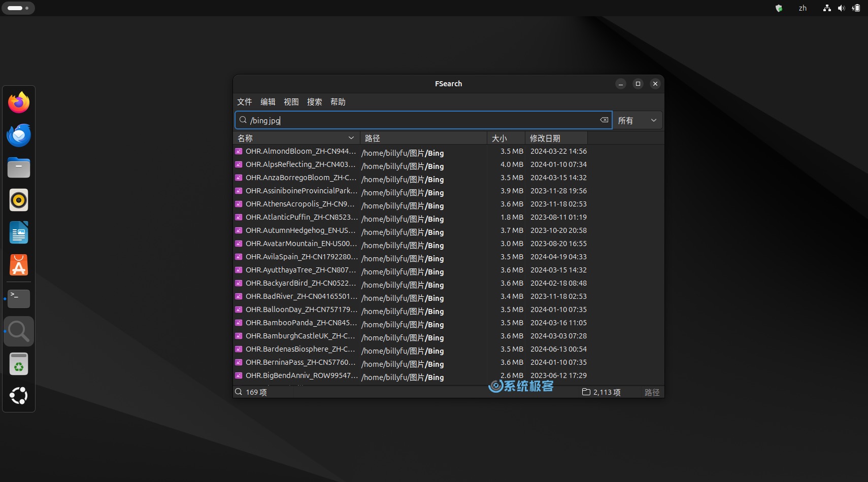Clear the search field with the erase icon
This screenshot has height=482, width=868.
pyautogui.click(x=604, y=120)
